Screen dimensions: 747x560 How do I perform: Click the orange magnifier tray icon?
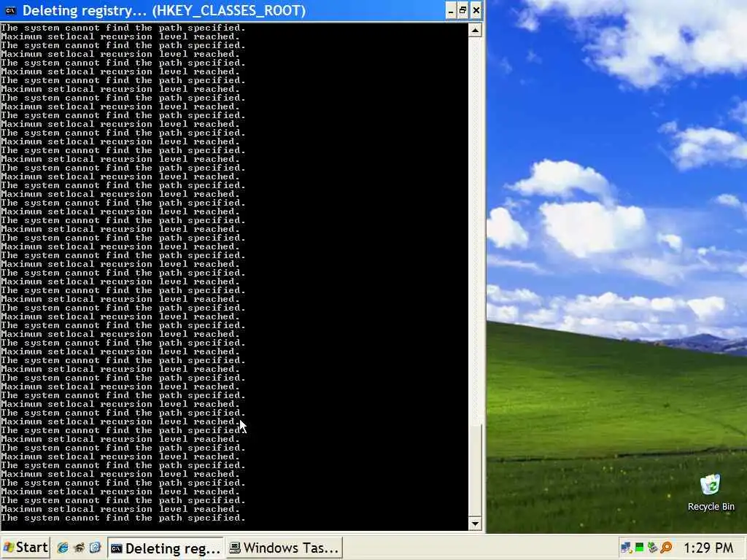click(666, 548)
